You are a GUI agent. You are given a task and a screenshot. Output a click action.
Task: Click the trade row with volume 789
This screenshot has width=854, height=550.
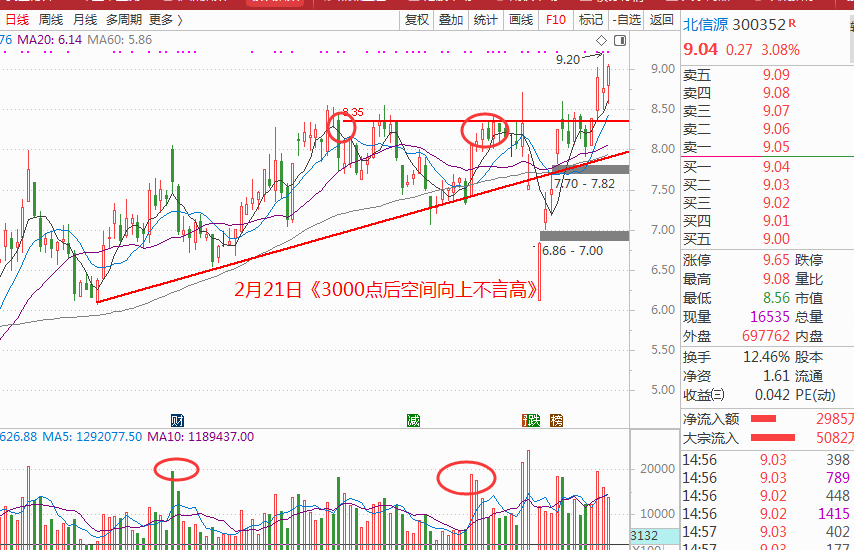767,478
